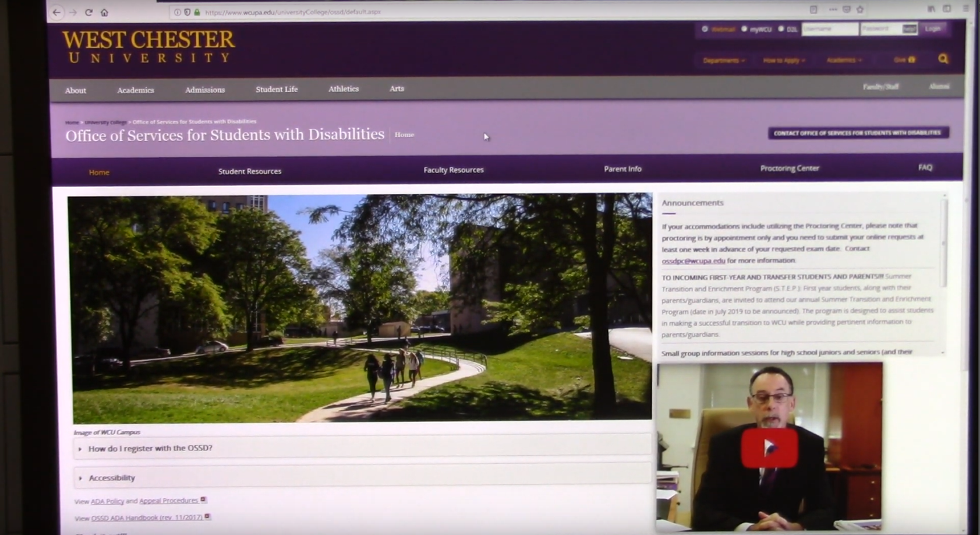980x535 pixels.
Task: Click the Home breadcrumb link
Action: [72, 122]
